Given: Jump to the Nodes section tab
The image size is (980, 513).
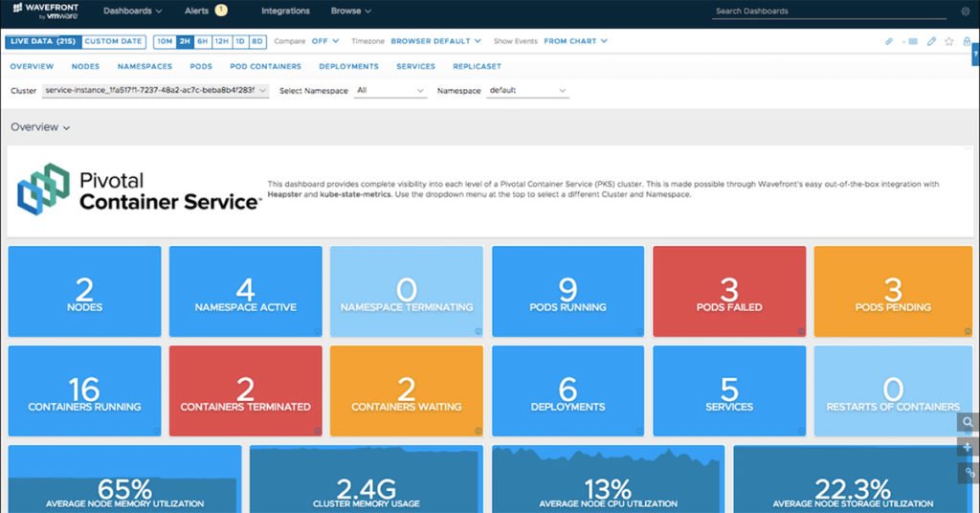Looking at the screenshot, I should 85,66.
